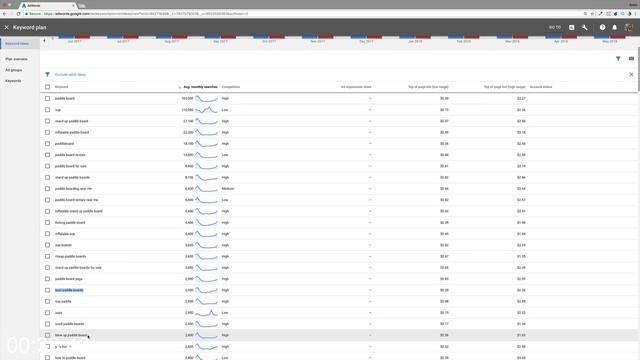Dismiss the filter bar with its X

point(631,74)
